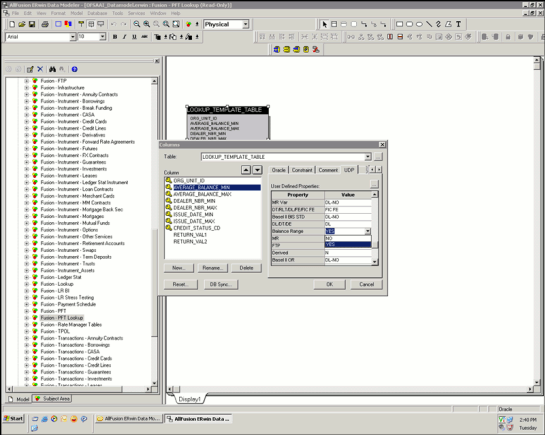Select the pointer arrow tool
Viewport: 545px width, 435px height.
pyautogui.click(x=324, y=24)
